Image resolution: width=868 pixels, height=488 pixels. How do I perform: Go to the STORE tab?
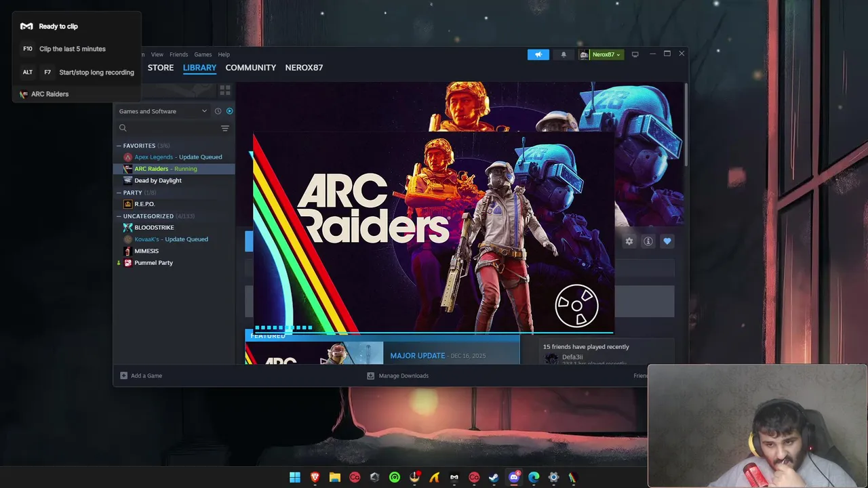coord(161,68)
